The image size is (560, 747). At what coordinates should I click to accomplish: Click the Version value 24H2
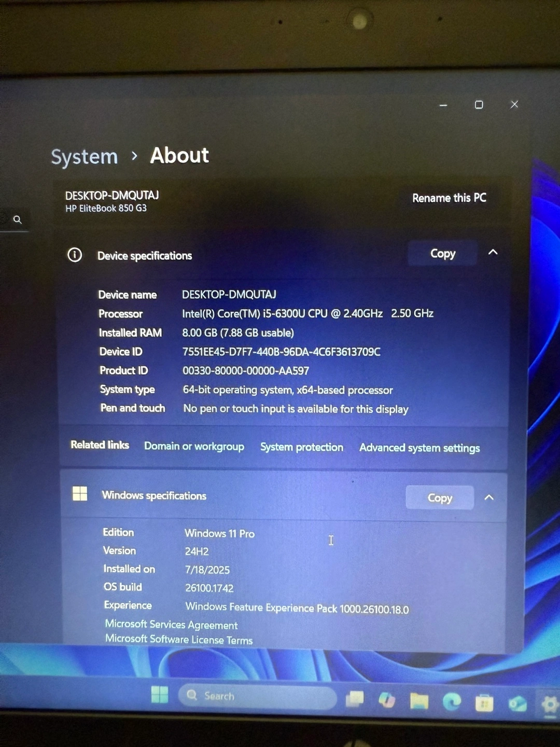pyautogui.click(x=197, y=551)
